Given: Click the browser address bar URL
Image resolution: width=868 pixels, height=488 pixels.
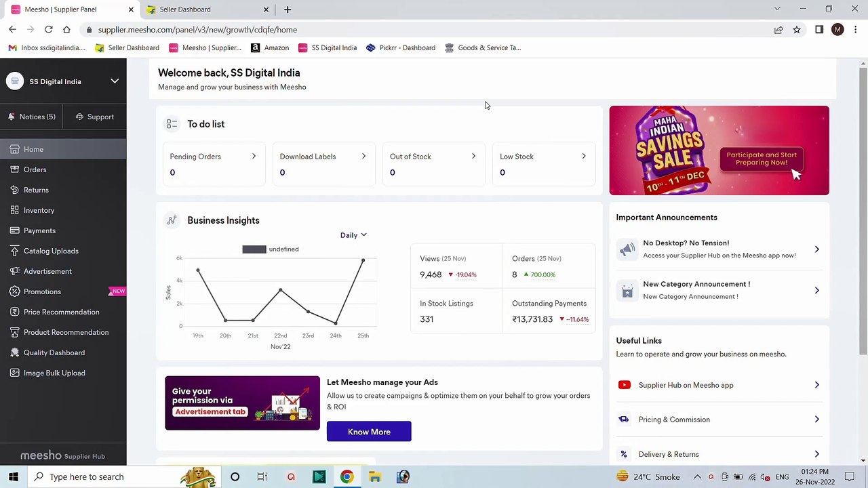Looking at the screenshot, I should pyautogui.click(x=197, y=30).
